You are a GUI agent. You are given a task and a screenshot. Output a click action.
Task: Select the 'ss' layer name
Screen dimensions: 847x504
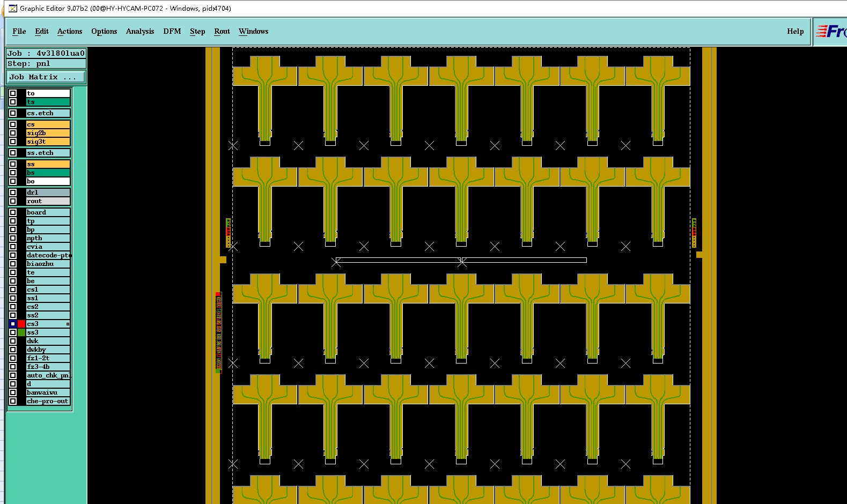[x=48, y=164]
